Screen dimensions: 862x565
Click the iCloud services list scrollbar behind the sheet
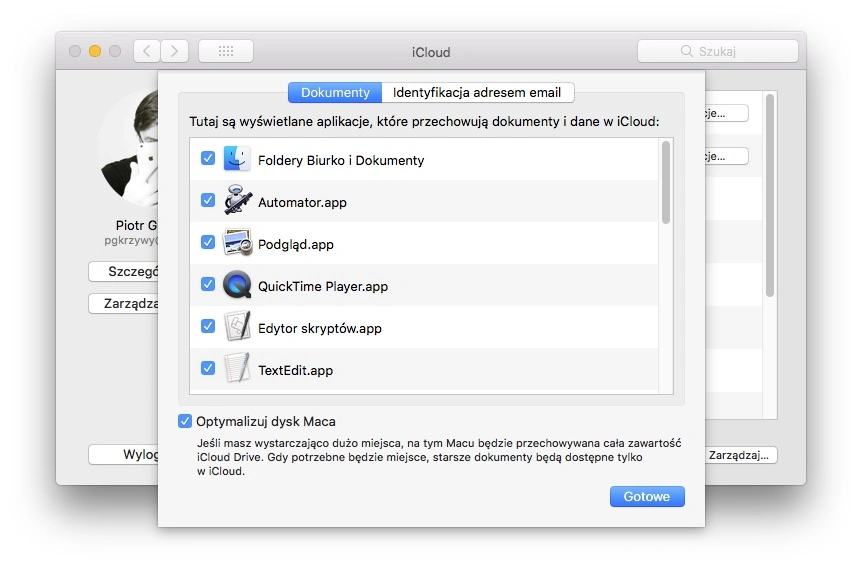click(x=770, y=195)
